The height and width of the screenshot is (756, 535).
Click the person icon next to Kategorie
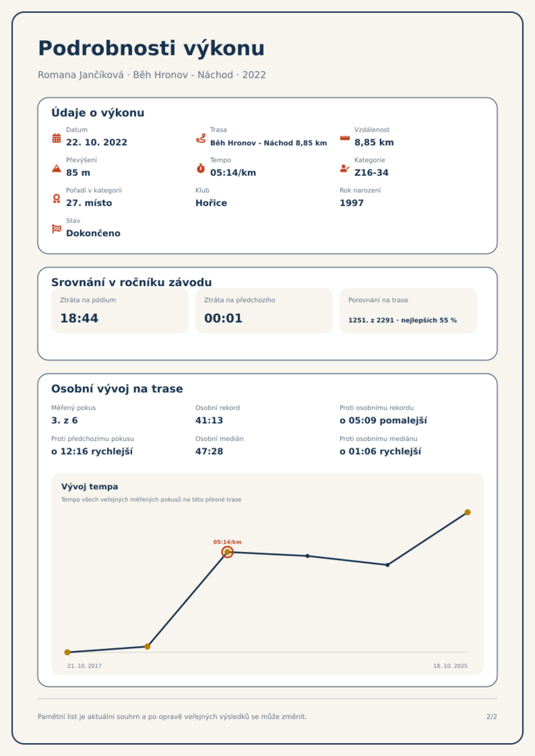(345, 168)
